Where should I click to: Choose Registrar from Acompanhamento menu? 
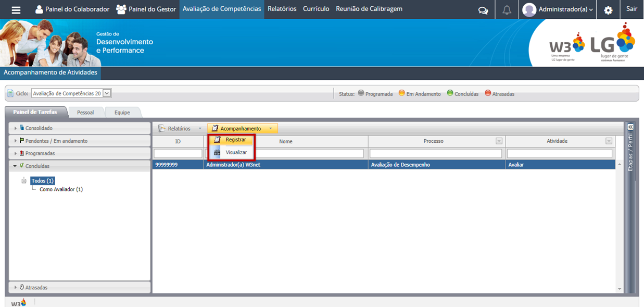(x=235, y=140)
